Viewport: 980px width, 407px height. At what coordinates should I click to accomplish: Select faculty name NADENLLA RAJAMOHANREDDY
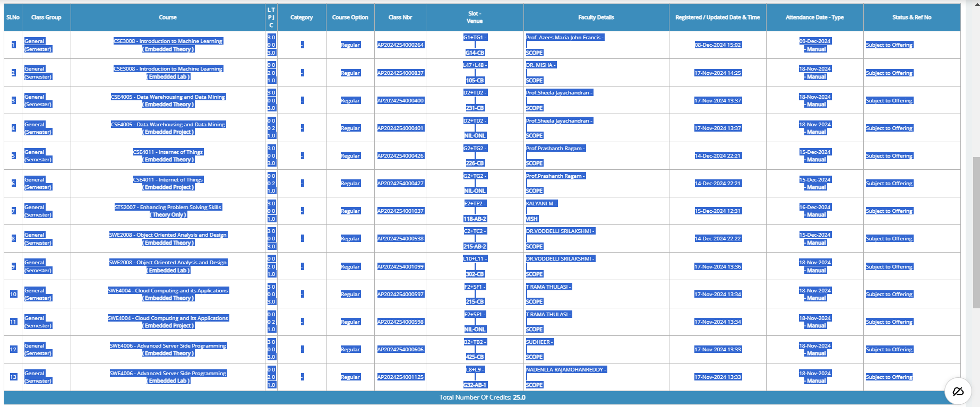(x=565, y=370)
